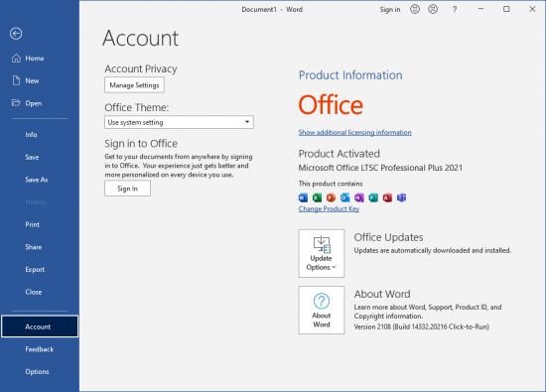
Task: Maximize the Word window
Action: pos(506,9)
